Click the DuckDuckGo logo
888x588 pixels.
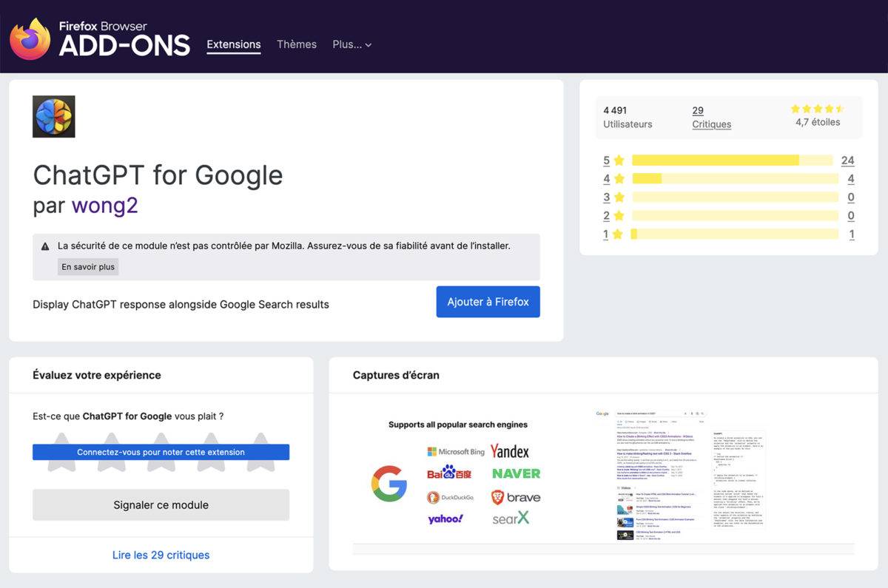coord(451,497)
